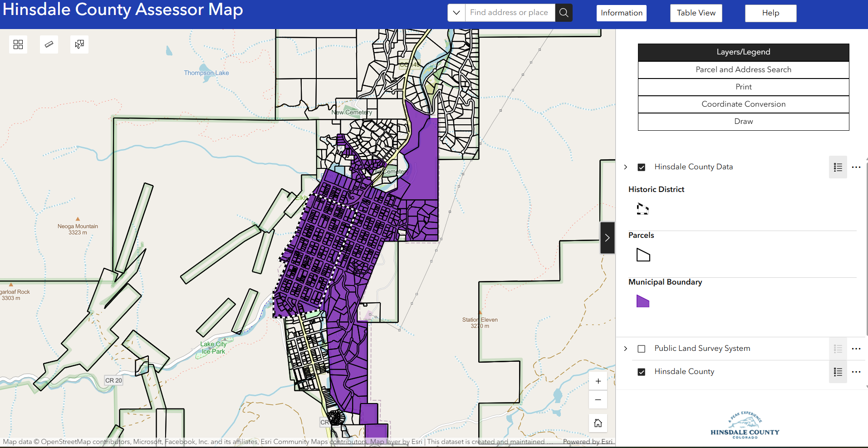
Task: Open the Information dialog
Action: pyautogui.click(x=621, y=13)
